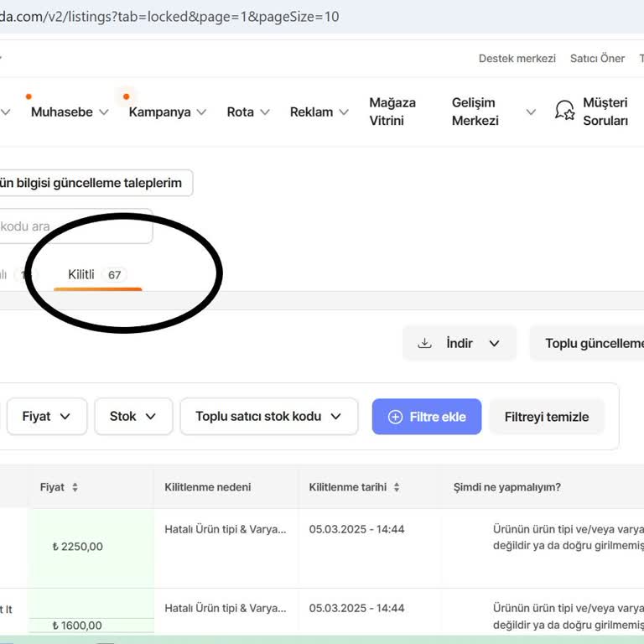Click the Kilitlenme nedeni column header

point(207,487)
